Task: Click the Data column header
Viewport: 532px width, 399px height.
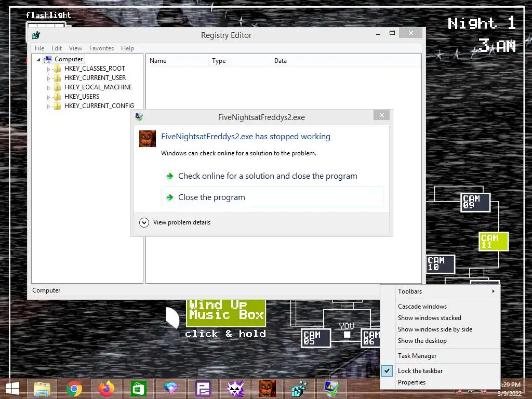Action: (345, 61)
